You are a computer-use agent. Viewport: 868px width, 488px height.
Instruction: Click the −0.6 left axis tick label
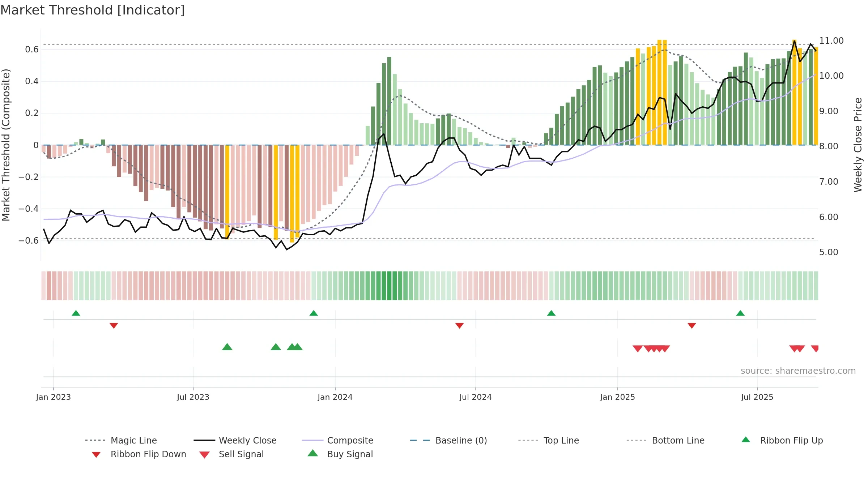coord(29,240)
